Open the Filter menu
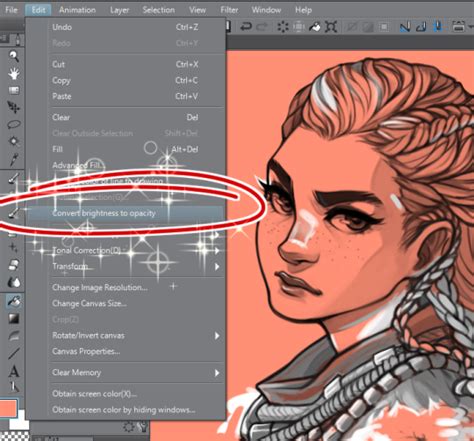Screen dimensions: 474x441 point(229,10)
